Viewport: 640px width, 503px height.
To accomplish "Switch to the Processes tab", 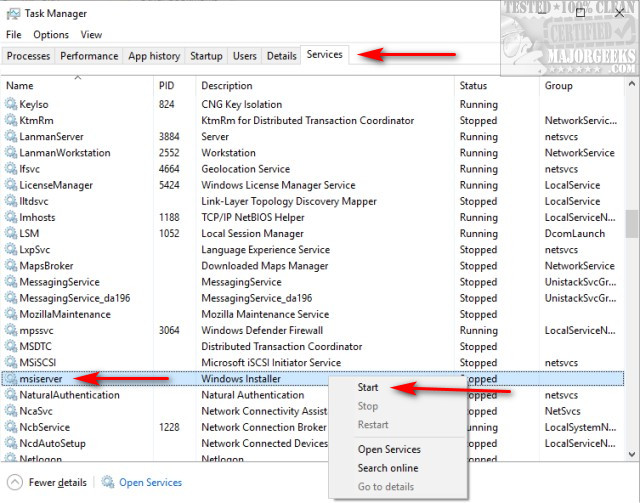I will (29, 56).
